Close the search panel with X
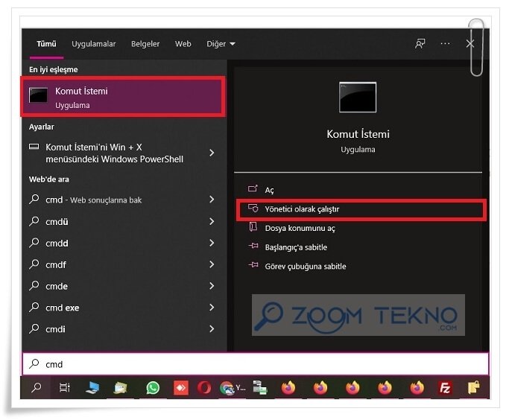 pyautogui.click(x=470, y=44)
